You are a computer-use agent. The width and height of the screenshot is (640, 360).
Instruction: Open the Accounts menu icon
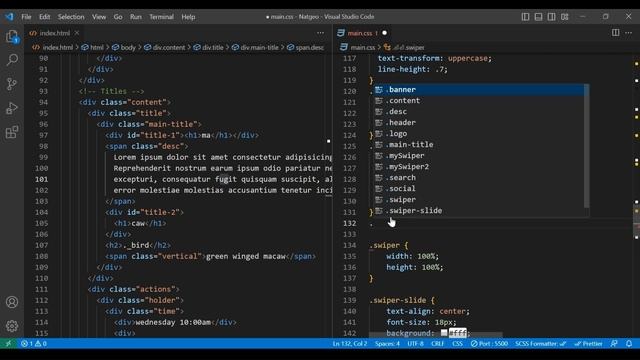click(12, 302)
